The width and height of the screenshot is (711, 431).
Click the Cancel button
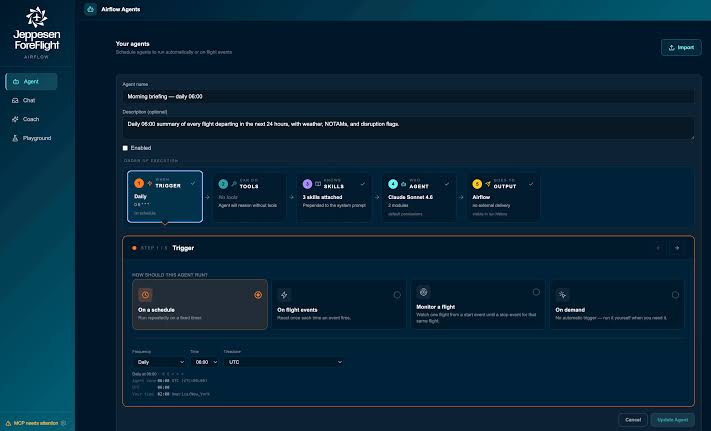coord(633,420)
